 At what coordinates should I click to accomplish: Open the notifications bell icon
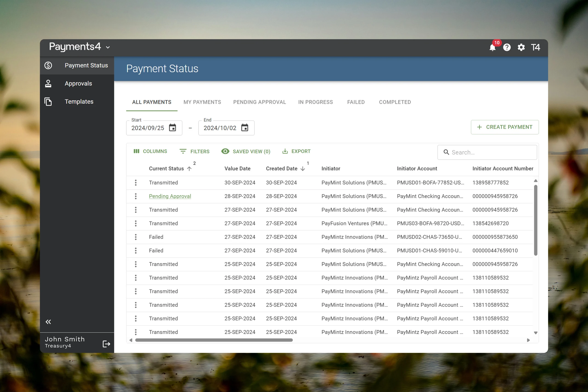click(x=492, y=48)
